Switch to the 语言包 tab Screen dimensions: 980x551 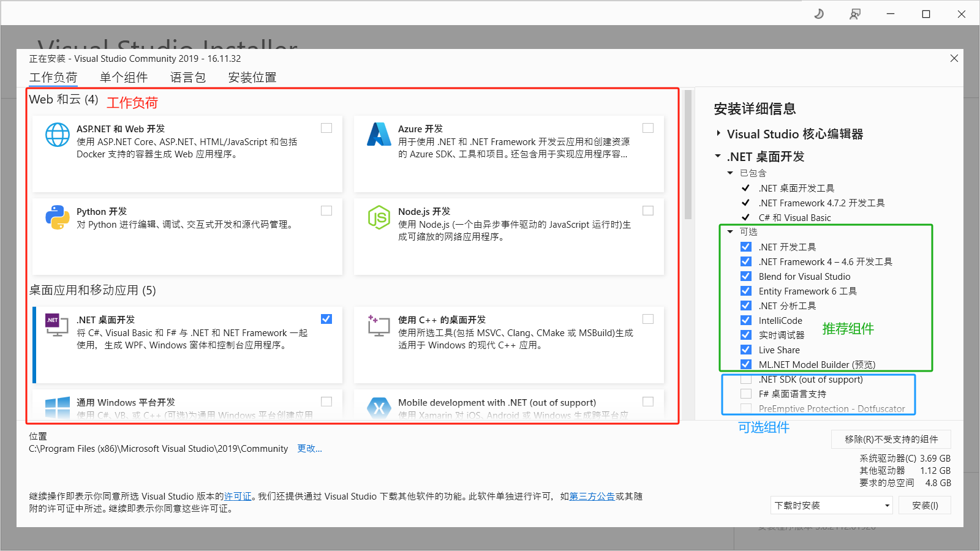(188, 77)
